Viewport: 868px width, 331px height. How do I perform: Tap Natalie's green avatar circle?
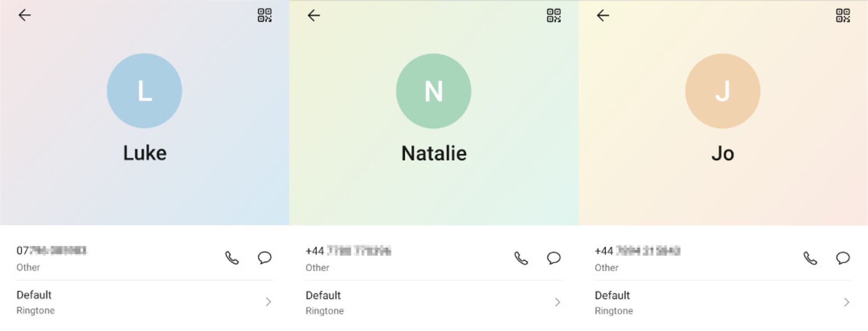coord(434,91)
